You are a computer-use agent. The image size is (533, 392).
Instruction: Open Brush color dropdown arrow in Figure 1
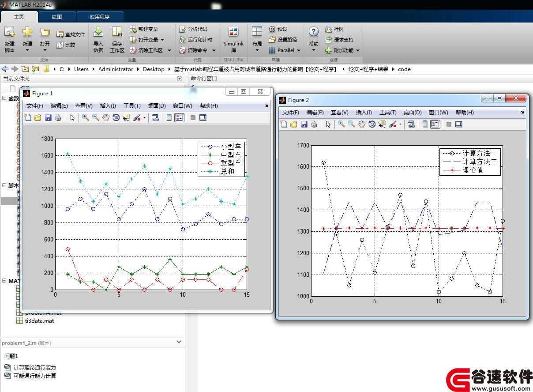(144, 118)
